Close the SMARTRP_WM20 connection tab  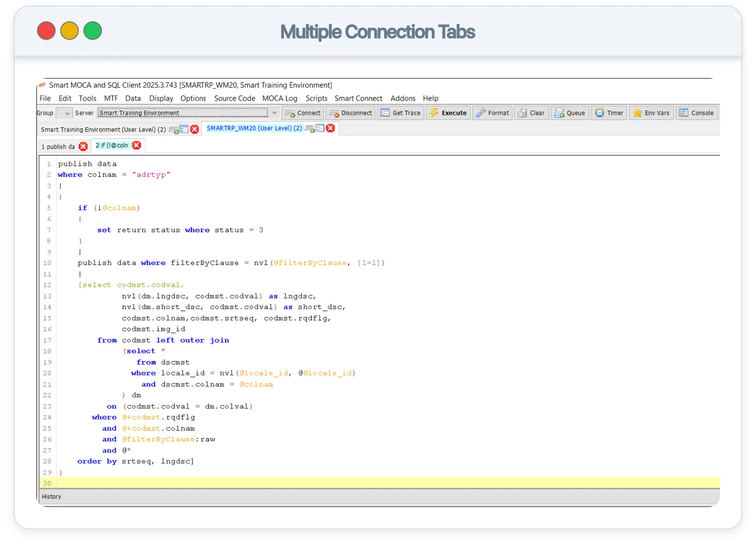tap(330, 128)
